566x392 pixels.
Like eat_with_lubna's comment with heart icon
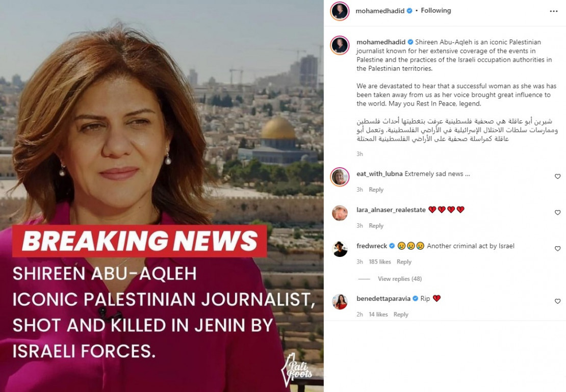557,176
